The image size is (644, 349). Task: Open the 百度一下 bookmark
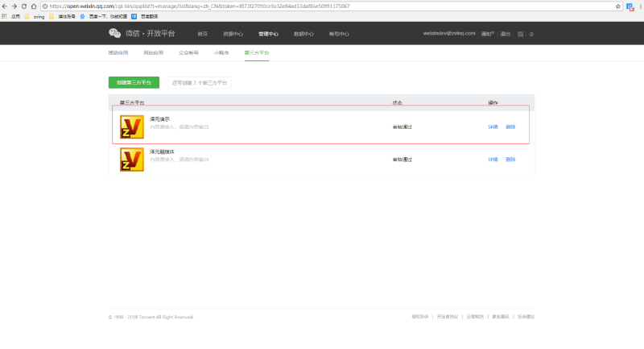click(x=103, y=16)
